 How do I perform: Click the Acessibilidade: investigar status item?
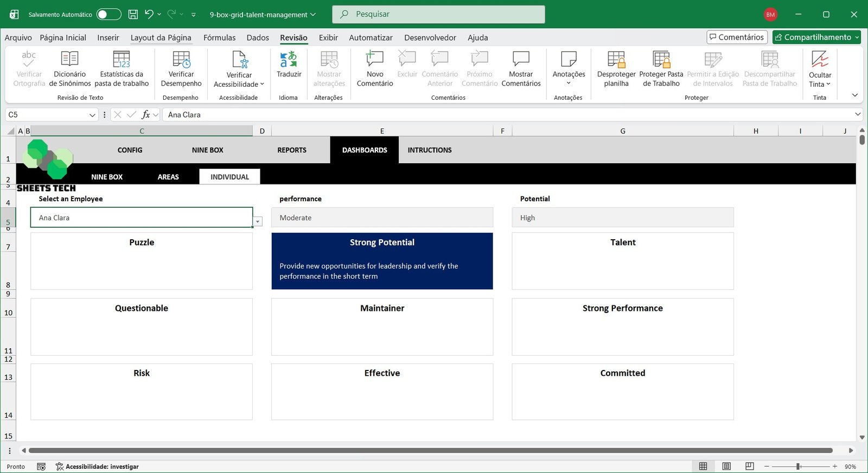[x=97, y=466]
